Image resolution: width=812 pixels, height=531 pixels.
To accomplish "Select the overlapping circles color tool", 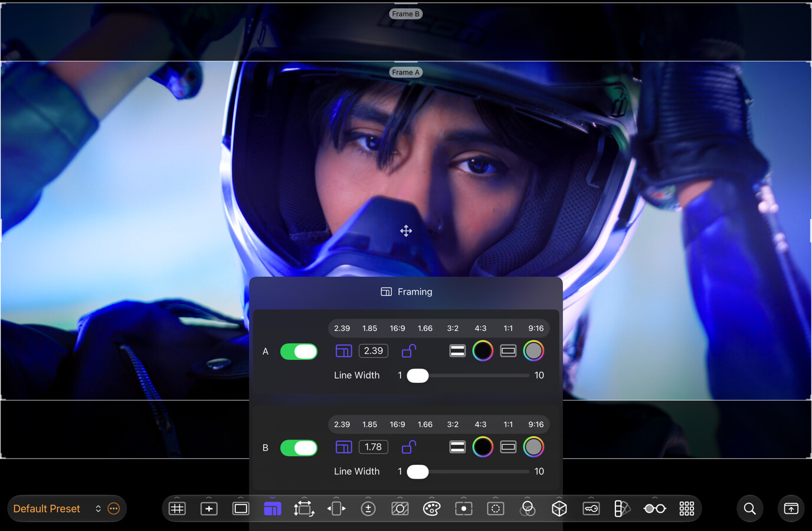I will pos(528,509).
